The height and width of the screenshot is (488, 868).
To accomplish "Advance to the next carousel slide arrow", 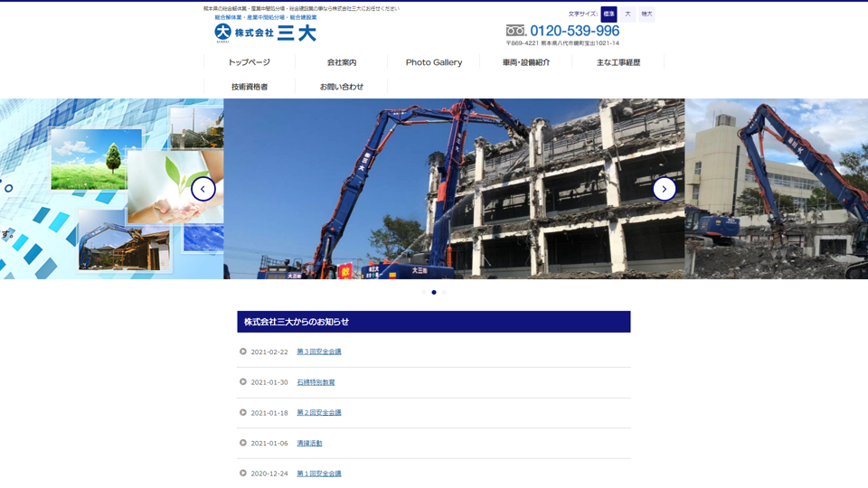I will [x=664, y=189].
